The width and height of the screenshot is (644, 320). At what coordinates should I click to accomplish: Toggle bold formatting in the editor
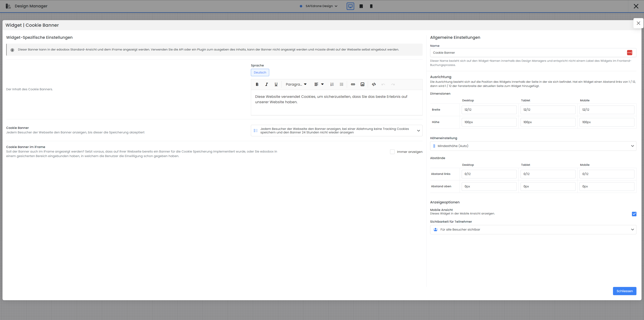(257, 85)
